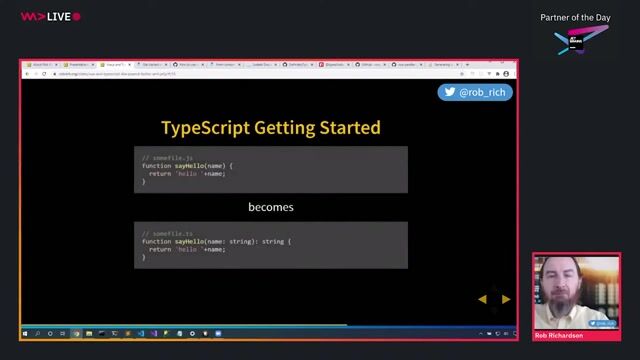
Task: Switch to Chrome on the taskbar
Action: (x=76, y=333)
